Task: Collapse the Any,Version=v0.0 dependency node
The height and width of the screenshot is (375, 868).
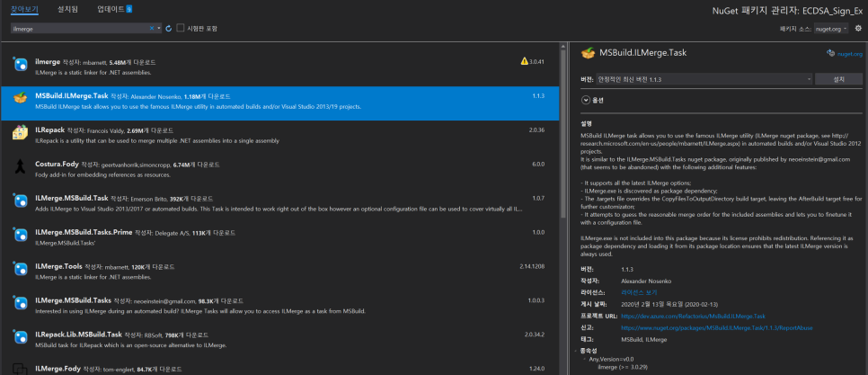Action: (x=585, y=359)
